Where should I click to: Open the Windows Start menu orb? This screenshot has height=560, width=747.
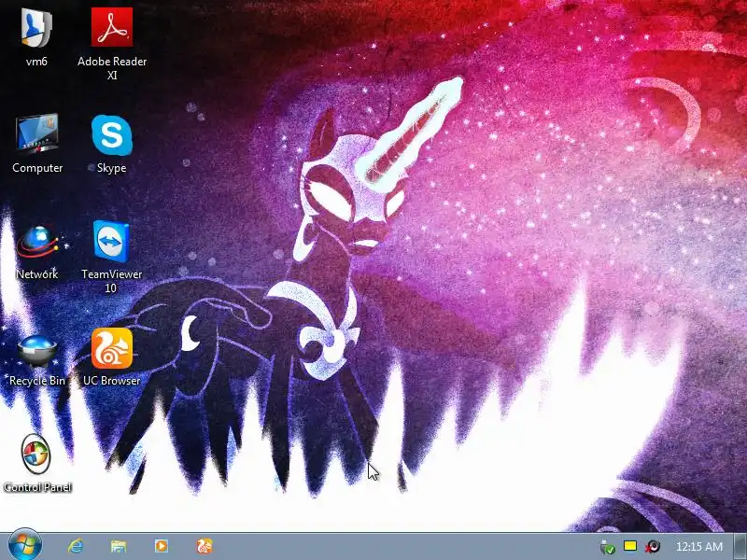tap(24, 545)
